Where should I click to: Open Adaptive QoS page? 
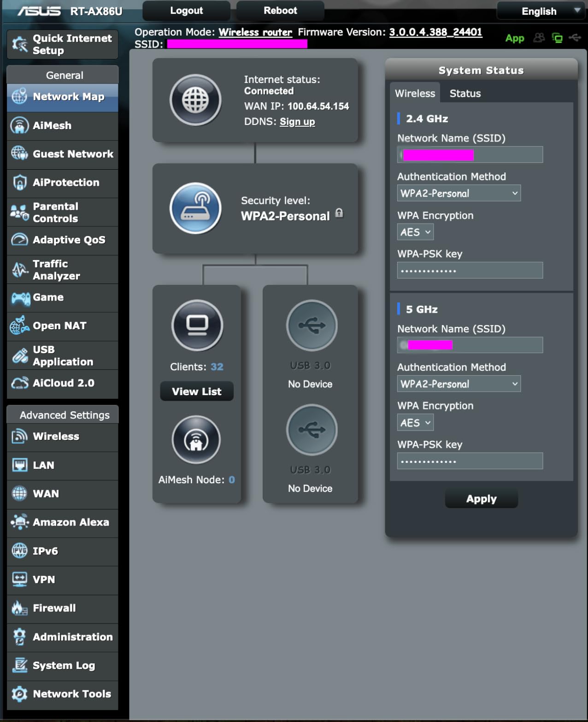tap(63, 240)
